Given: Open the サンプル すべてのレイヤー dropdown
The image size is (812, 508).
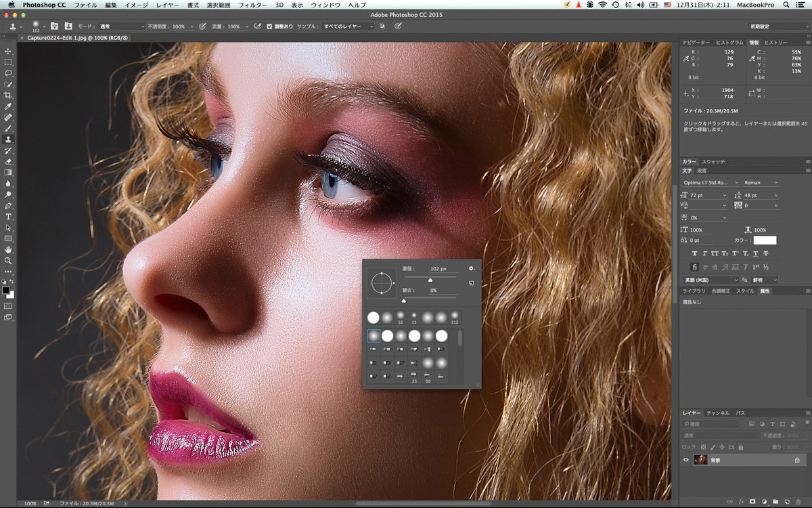Looking at the screenshot, I should [348, 26].
